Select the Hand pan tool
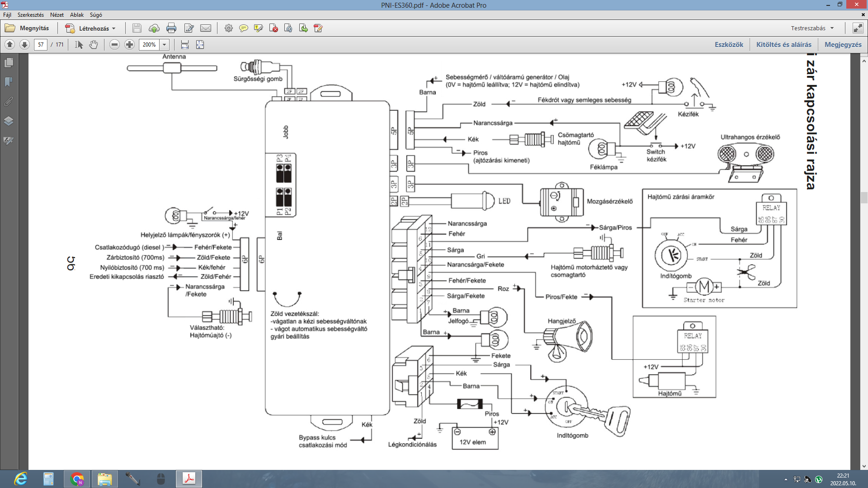 tap(94, 45)
